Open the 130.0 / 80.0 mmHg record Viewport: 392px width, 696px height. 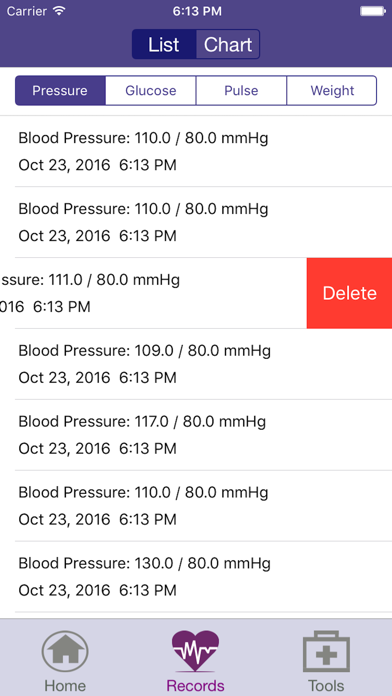[x=196, y=577]
